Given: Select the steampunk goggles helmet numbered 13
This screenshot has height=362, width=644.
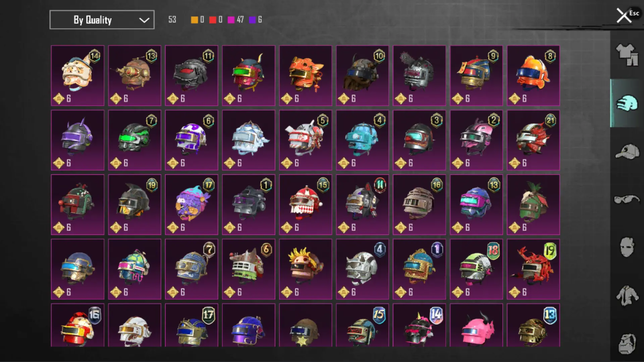Looking at the screenshot, I should click(135, 76).
